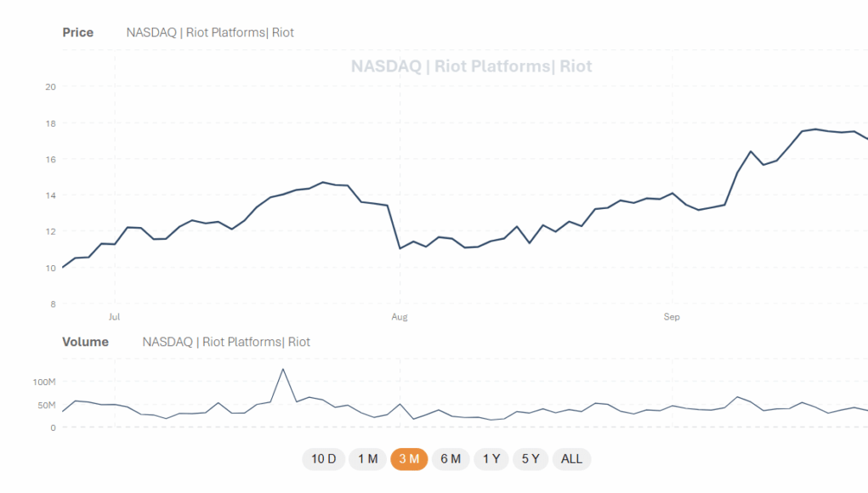Show the 6 M price history
Viewport: 868px width, 493px height.
click(451, 459)
